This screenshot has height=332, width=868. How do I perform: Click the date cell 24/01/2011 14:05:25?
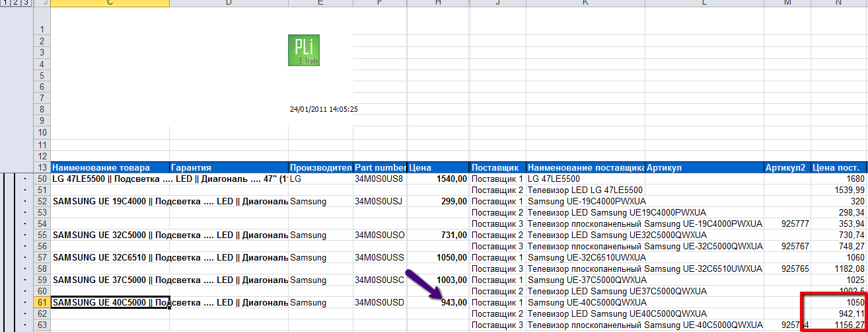324,108
